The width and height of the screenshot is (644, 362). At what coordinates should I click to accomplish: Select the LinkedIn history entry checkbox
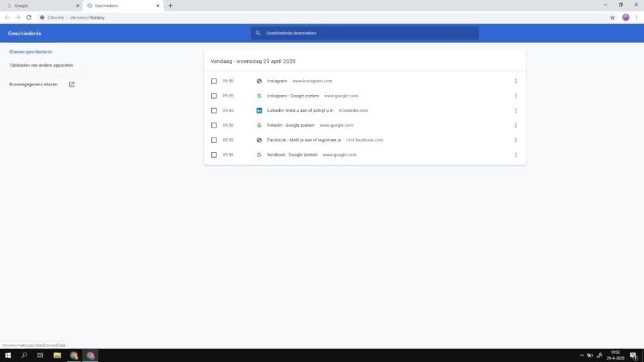pos(214,111)
